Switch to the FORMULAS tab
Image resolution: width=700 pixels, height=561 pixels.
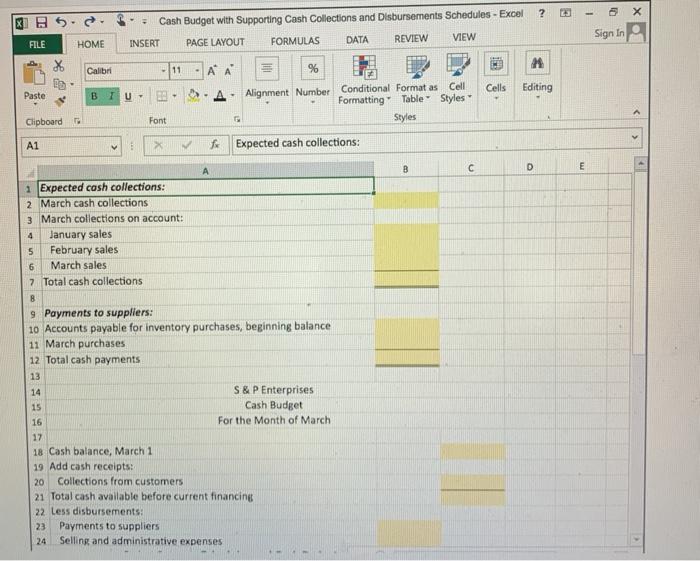pyautogui.click(x=295, y=41)
